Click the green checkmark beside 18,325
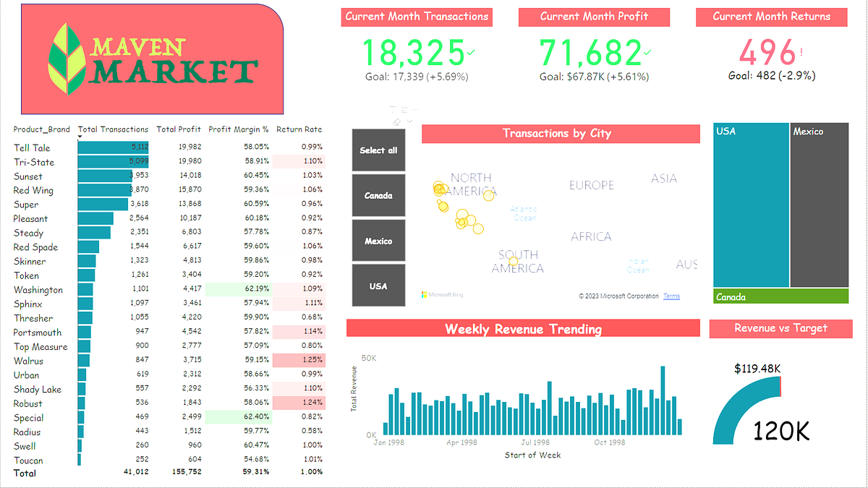The height and width of the screenshot is (488, 868). pos(471,52)
